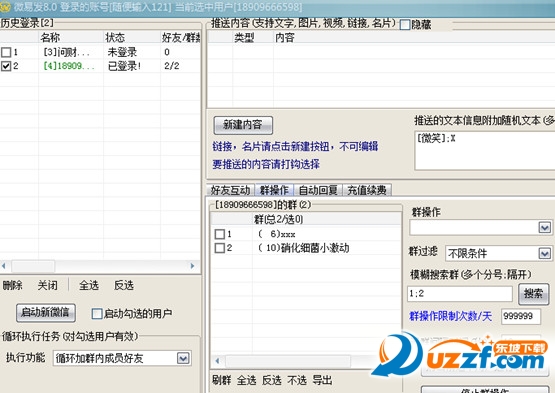
Task: Uncheck the checkbox for history row 2
Action: [6, 66]
